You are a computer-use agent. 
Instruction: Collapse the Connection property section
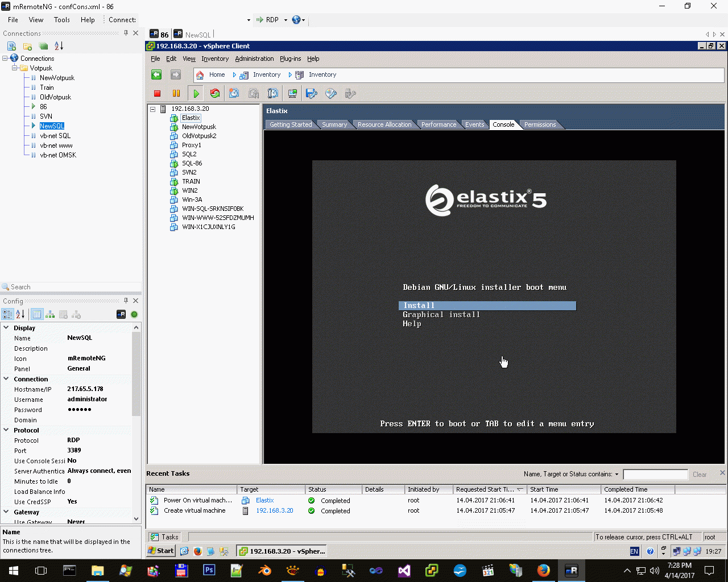click(x=6, y=379)
